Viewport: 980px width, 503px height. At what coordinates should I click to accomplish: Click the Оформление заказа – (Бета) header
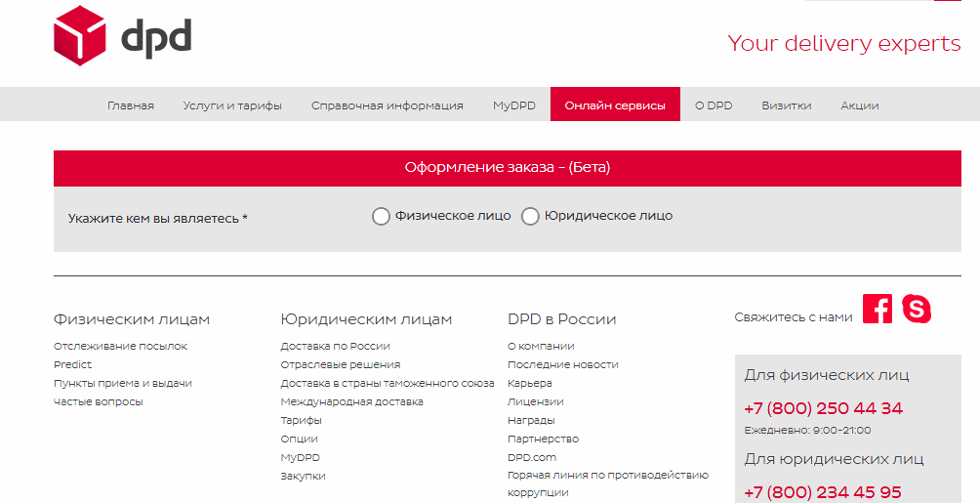[x=508, y=168]
